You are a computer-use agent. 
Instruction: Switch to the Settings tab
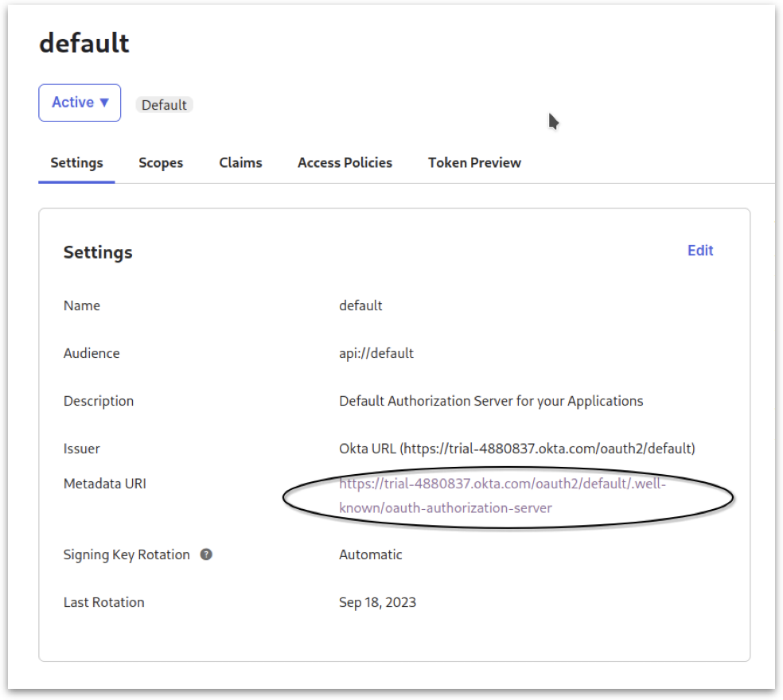[x=76, y=162]
